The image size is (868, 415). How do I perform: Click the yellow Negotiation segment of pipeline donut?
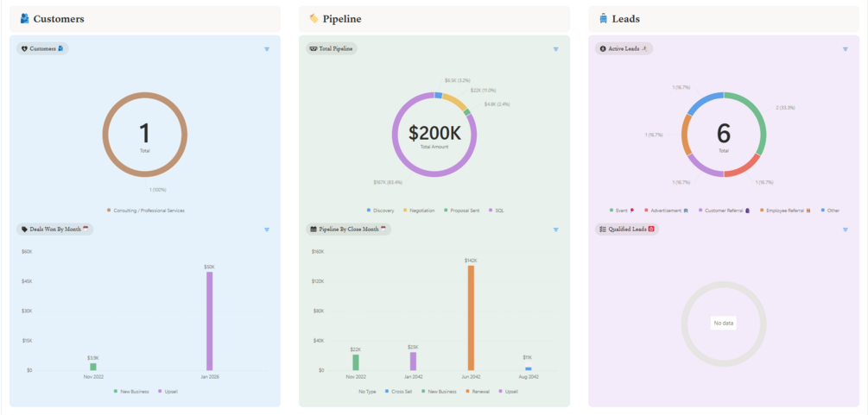point(455,101)
